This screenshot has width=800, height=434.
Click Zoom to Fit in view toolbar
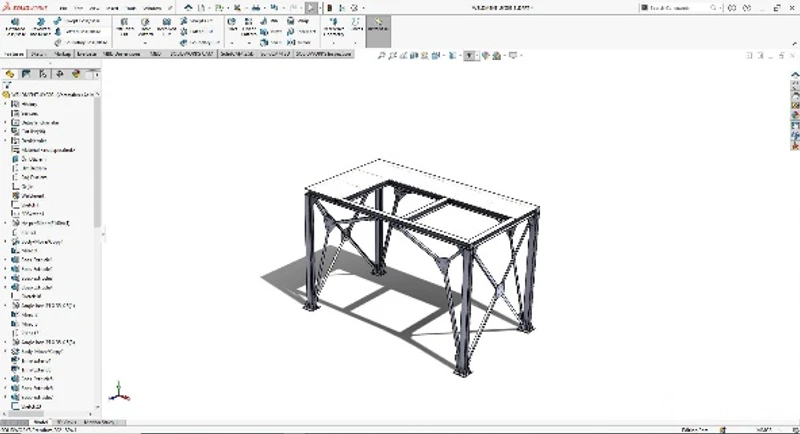[381, 56]
